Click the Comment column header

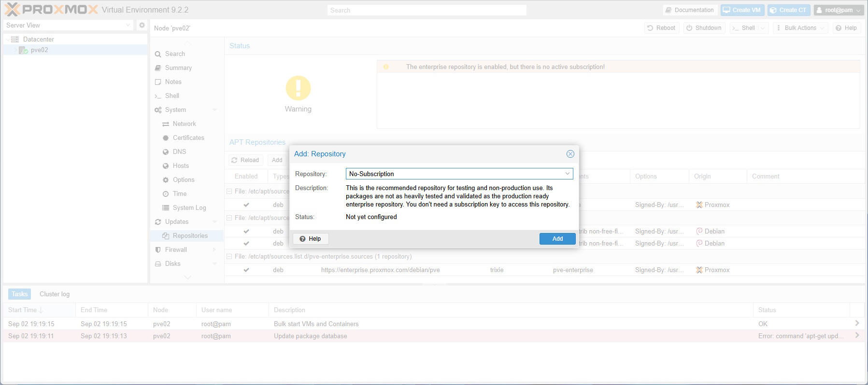[806, 177]
